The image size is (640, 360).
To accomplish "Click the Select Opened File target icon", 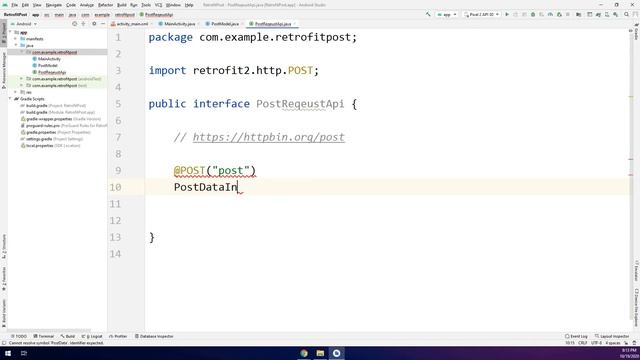I will (x=74, y=24).
